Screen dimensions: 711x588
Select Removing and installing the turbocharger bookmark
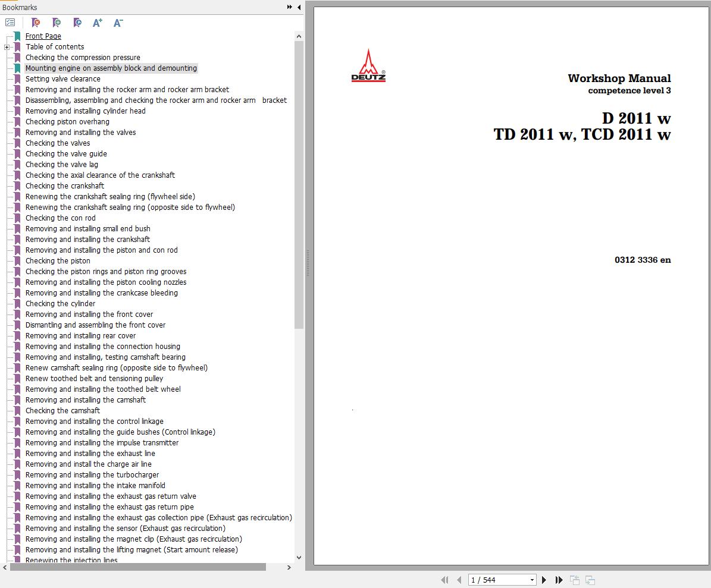(92, 475)
